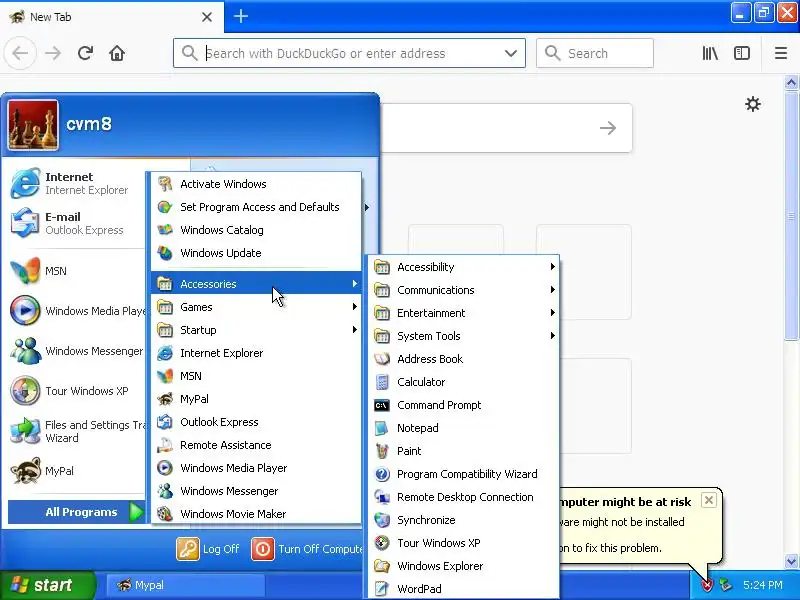800x600 pixels.
Task: Open the browser hamburger menu
Action: pos(781,53)
